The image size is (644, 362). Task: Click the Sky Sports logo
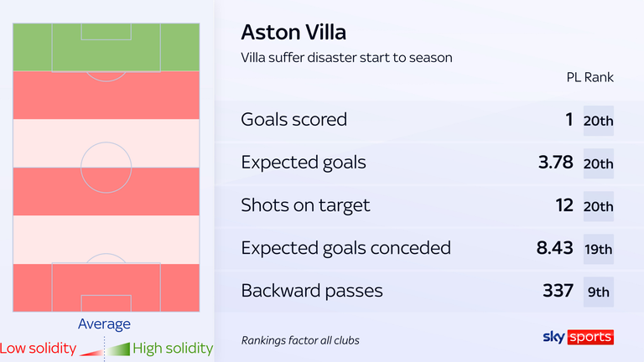coord(579,337)
